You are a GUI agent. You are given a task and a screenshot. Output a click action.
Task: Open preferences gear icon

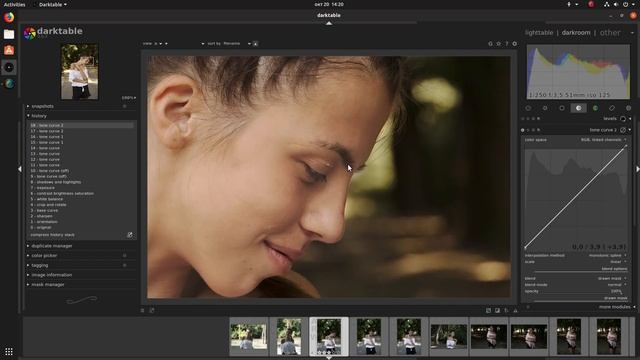click(515, 44)
